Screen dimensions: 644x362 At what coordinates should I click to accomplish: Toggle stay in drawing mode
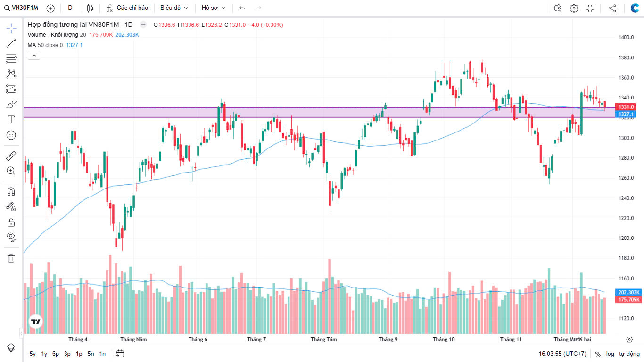point(11,206)
